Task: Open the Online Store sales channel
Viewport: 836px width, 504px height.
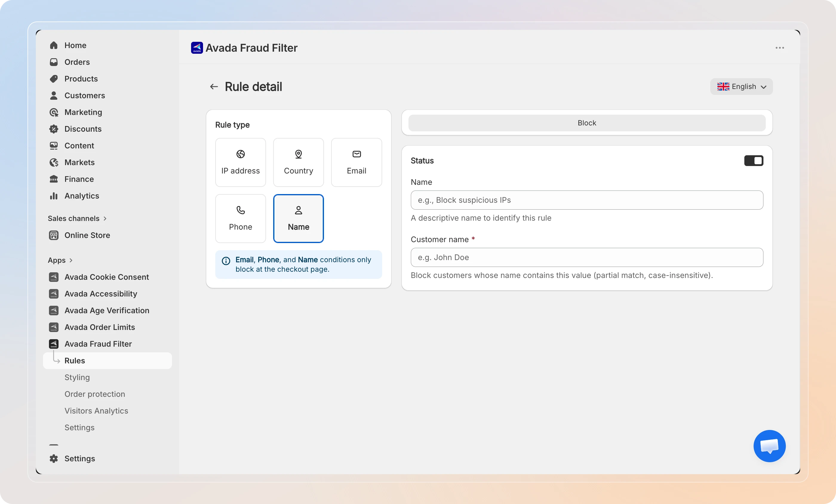Action: coord(87,235)
